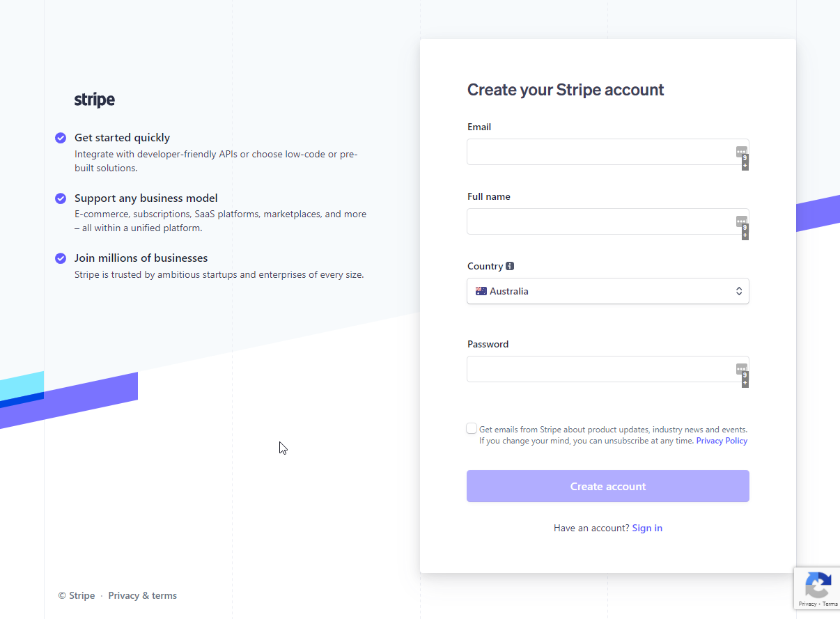Open the Privacy & terms footer link

pyautogui.click(x=143, y=595)
